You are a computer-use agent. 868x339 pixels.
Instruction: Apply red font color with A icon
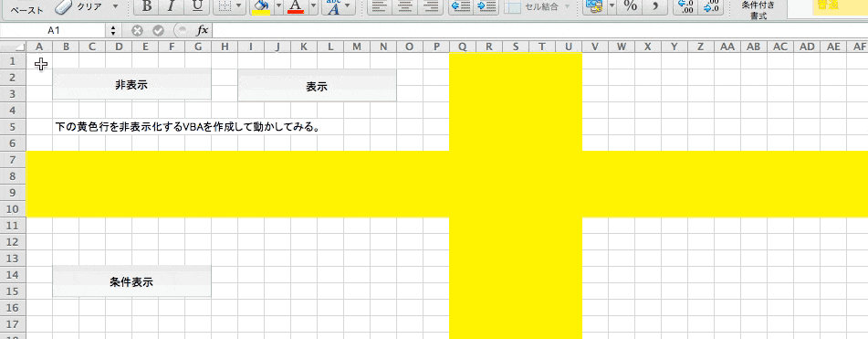coord(296,6)
